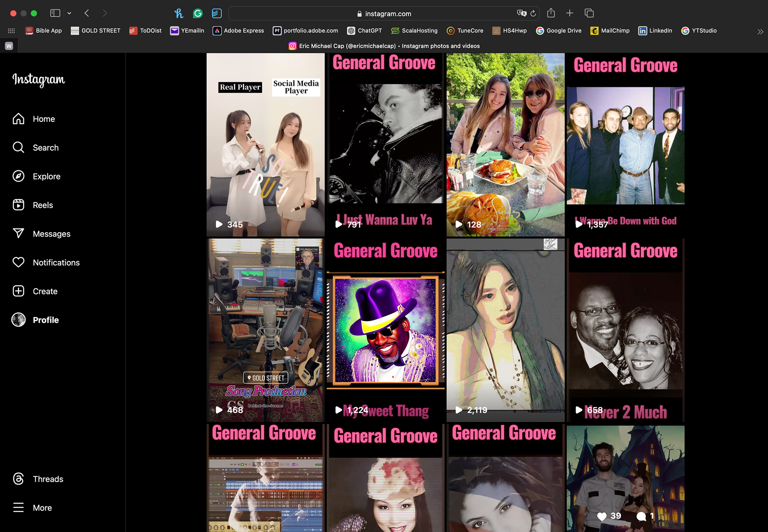Show more bookmarks with double chevron
Viewport: 768px width, 532px height.
pyautogui.click(x=760, y=32)
